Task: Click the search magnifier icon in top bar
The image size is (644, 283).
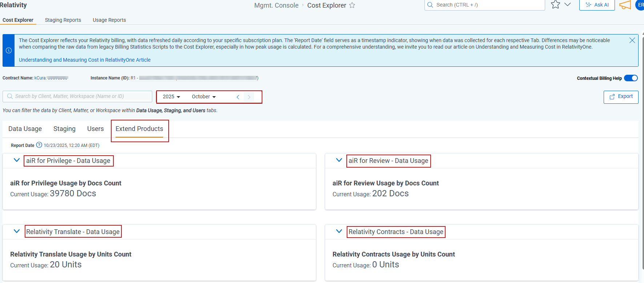Action: [x=430, y=5]
